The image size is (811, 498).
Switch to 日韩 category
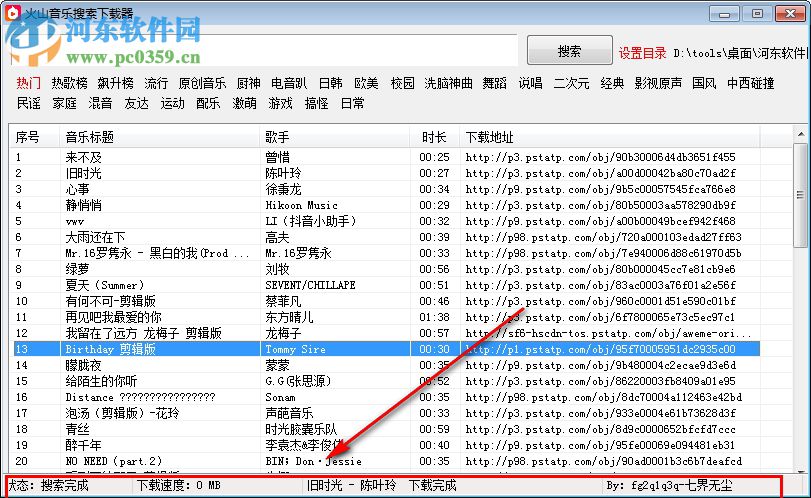point(331,83)
